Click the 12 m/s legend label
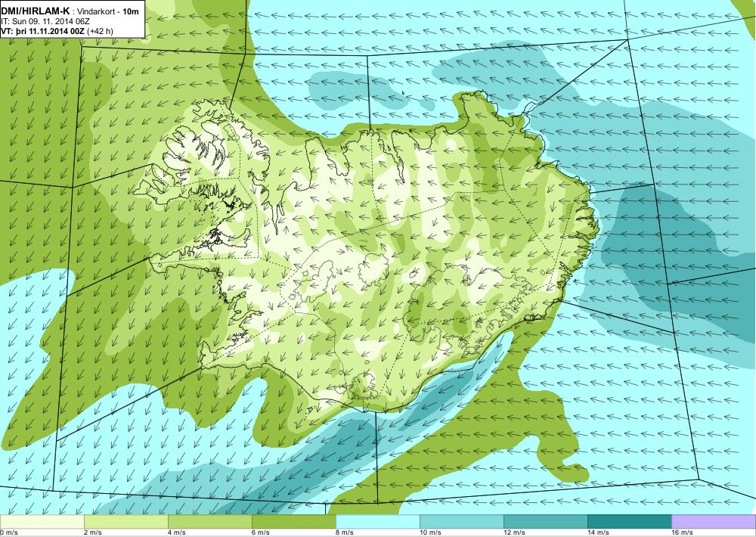This screenshot has height=537, width=756. pos(514,532)
